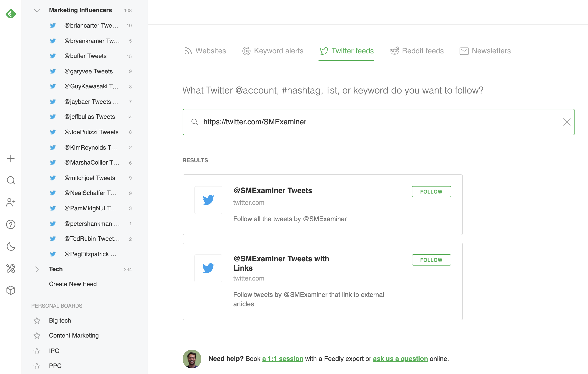The image size is (588, 374).
Task: Click the cube icon in sidebar
Action: (x=11, y=290)
